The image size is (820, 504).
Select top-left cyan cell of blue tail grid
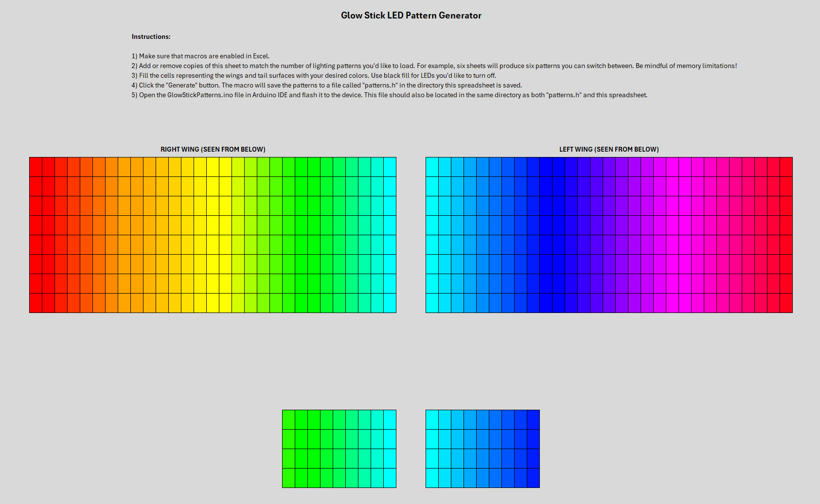(x=432, y=420)
